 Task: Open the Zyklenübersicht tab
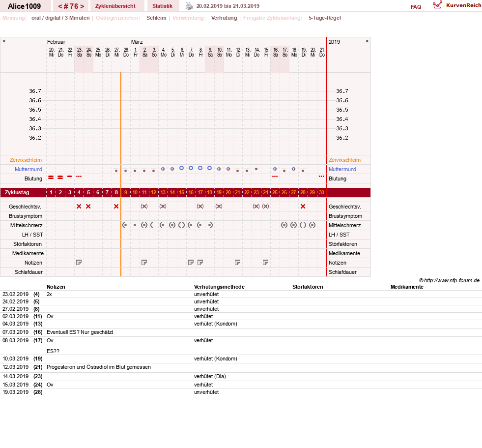coord(115,6)
